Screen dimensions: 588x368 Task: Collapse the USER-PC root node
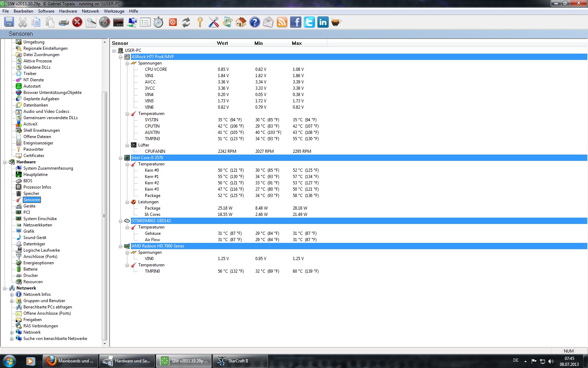pos(114,50)
